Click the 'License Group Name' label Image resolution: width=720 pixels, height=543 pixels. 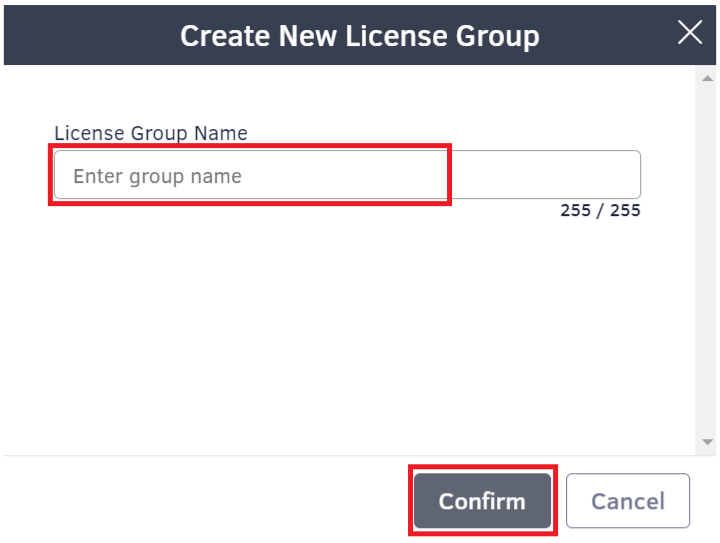click(151, 133)
